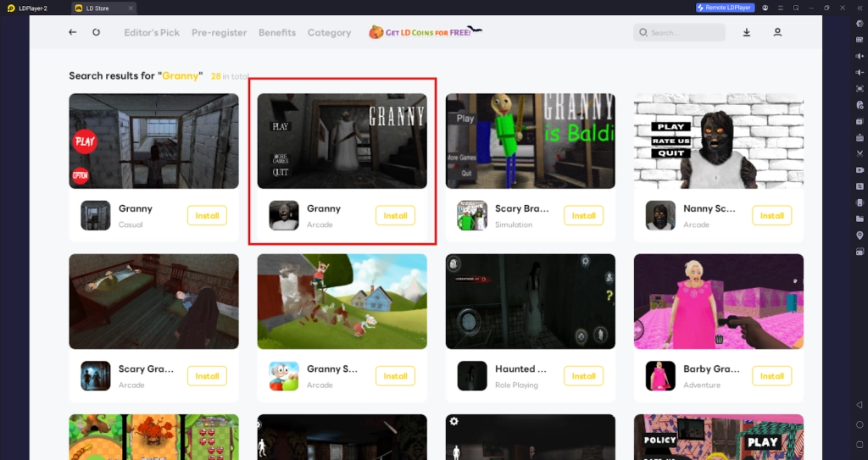Toggle fullscreen from the sidebar

point(860,89)
